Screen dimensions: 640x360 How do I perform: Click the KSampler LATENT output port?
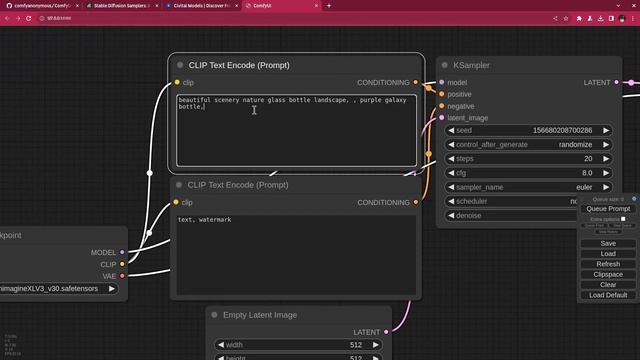tap(616, 82)
